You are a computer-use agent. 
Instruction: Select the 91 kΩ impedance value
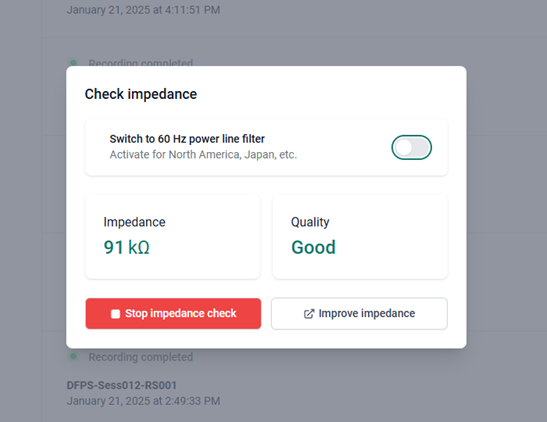(x=127, y=247)
